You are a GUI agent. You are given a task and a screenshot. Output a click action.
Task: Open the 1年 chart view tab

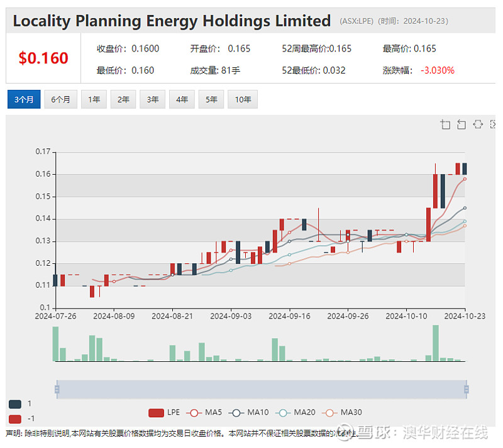pos(94,99)
